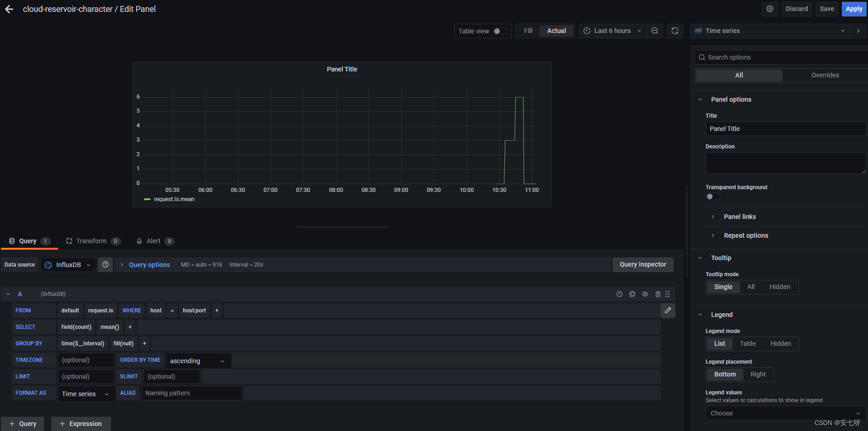Click Discard button
The height and width of the screenshot is (431, 868).
click(796, 9)
